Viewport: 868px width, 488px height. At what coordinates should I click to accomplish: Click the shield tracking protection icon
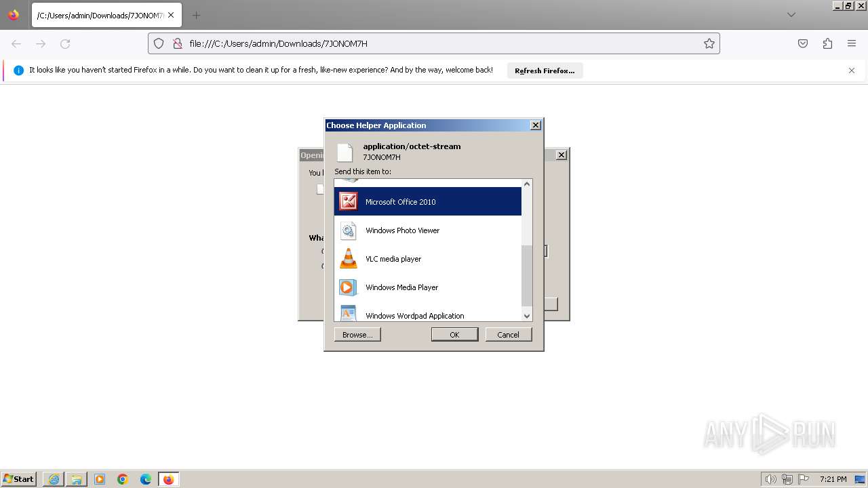(x=159, y=43)
